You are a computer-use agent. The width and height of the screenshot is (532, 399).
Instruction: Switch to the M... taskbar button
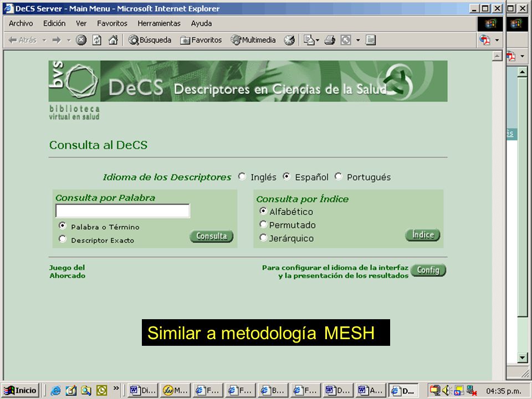tap(176, 391)
